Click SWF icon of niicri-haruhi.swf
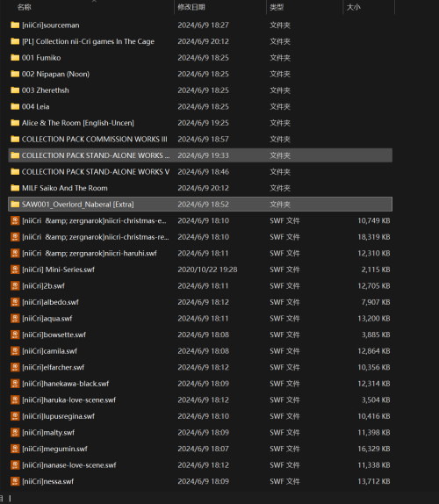This screenshot has height=504, width=439. coord(15,253)
